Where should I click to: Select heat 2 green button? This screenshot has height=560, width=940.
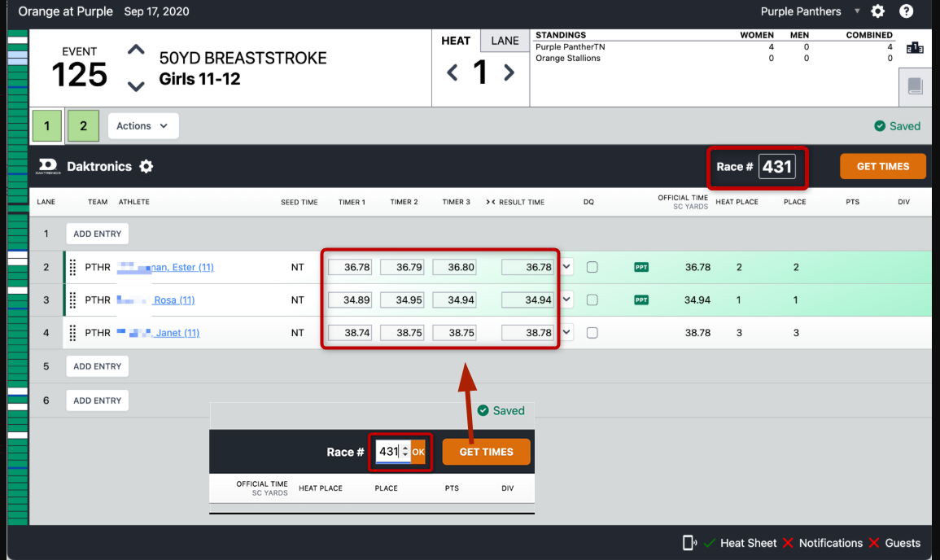pos(83,126)
